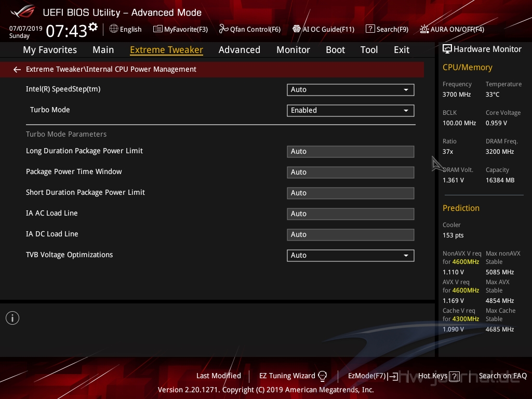The height and width of the screenshot is (399, 532).
Task: Open the Intel SpeedStep dropdown
Action: [x=351, y=89]
